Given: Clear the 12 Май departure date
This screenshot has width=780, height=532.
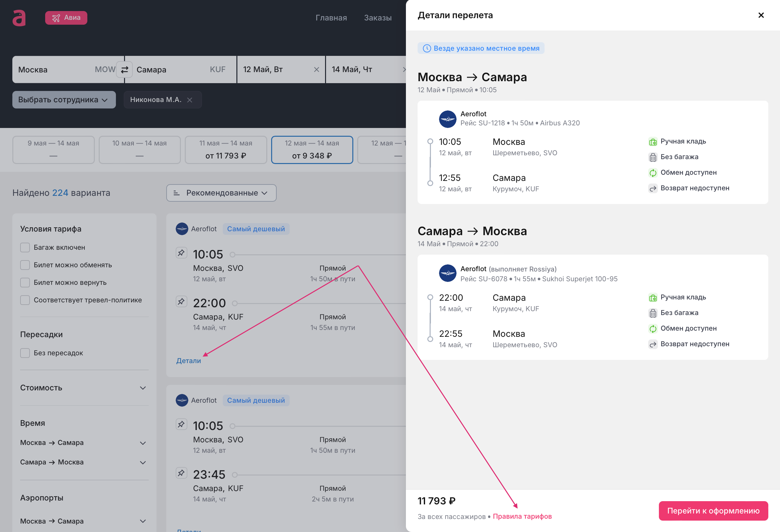Looking at the screenshot, I should [316, 70].
